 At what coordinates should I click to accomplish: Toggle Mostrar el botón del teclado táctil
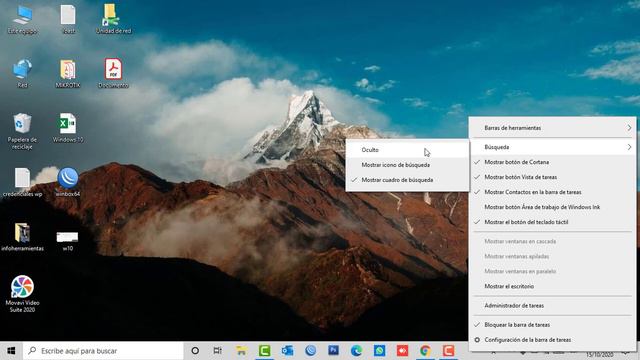point(553,222)
